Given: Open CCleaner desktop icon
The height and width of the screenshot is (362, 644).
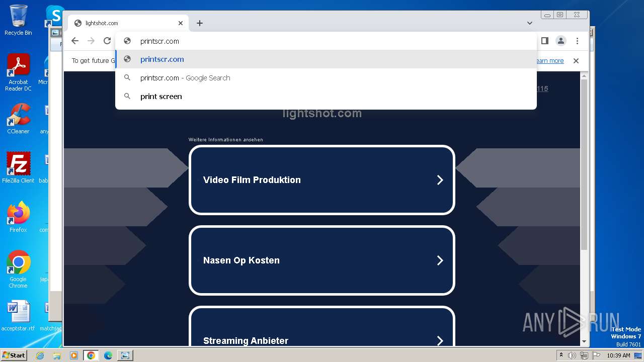Looking at the screenshot, I should coord(18,119).
